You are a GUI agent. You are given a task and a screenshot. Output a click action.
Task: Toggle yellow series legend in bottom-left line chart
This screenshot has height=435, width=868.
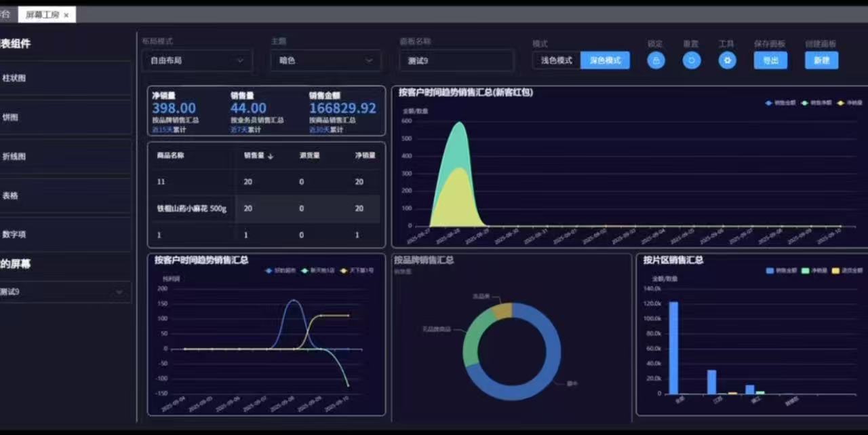(357, 271)
